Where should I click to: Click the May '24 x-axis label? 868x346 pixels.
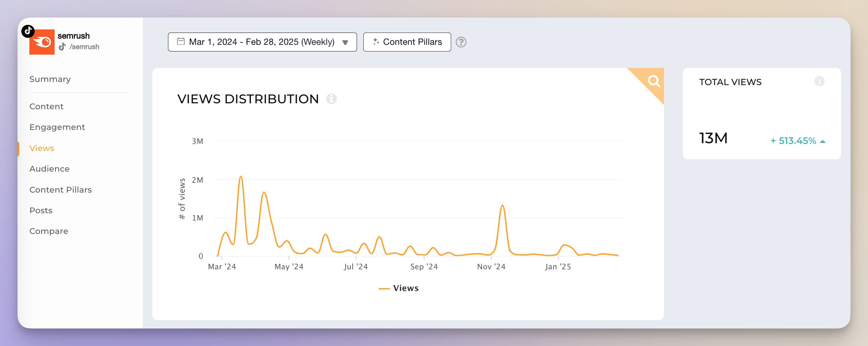point(289,267)
